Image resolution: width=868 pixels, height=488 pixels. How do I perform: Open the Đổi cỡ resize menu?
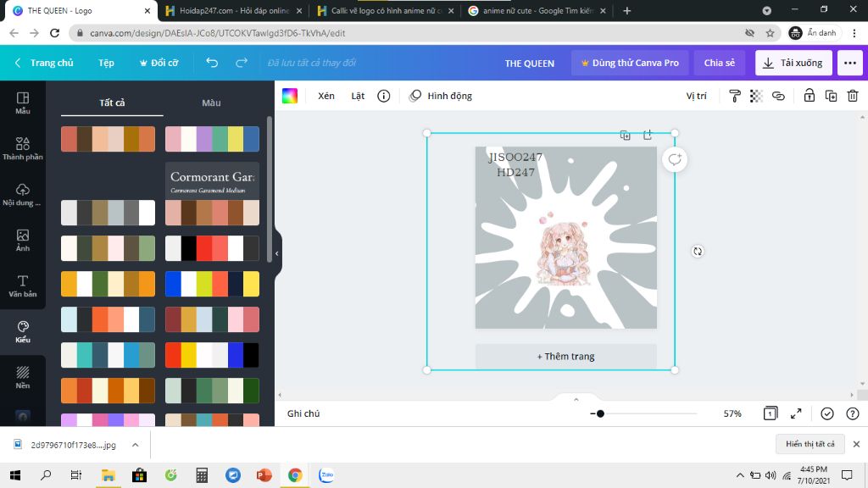click(x=159, y=63)
